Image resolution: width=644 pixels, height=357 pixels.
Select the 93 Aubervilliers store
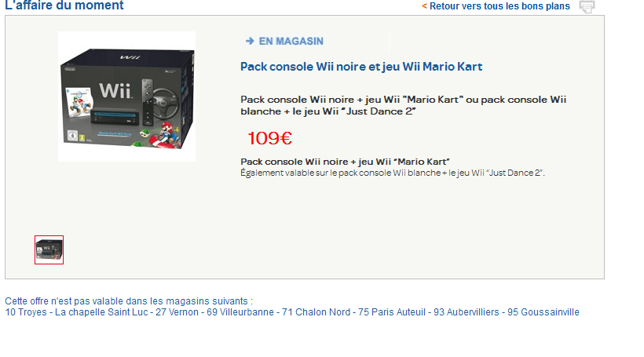coord(467,312)
